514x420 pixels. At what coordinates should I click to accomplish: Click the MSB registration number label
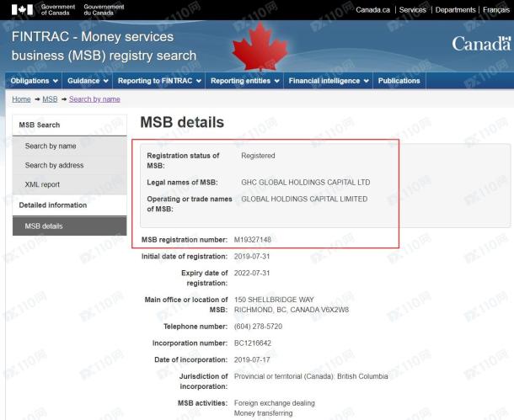[x=185, y=240]
